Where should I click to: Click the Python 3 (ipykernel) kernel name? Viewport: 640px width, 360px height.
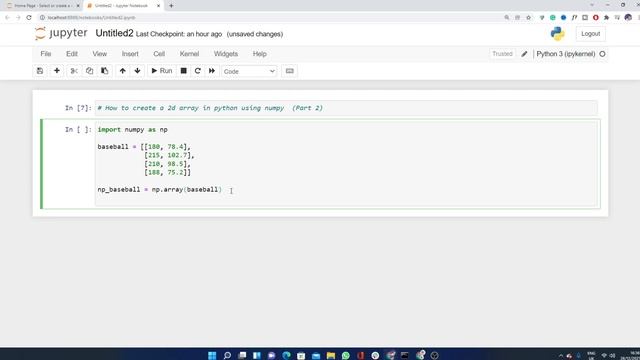click(x=566, y=54)
